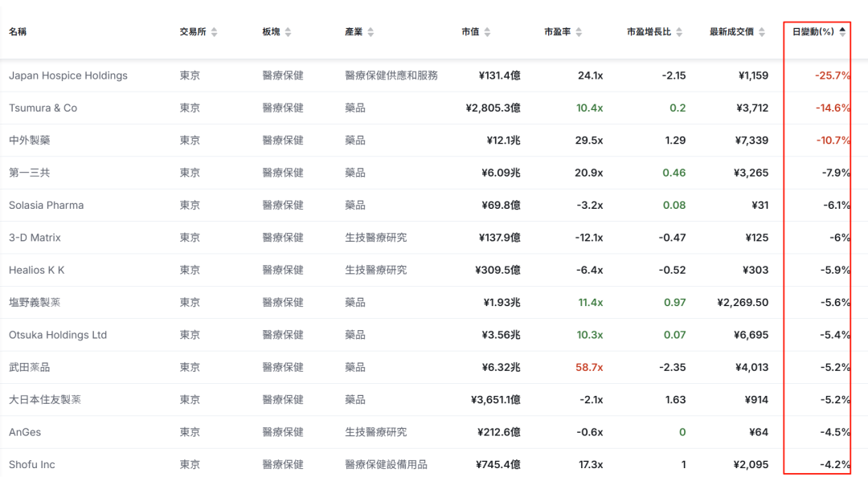Sort by 市盈率 using arrow icon
868x477 pixels.
coord(579,32)
